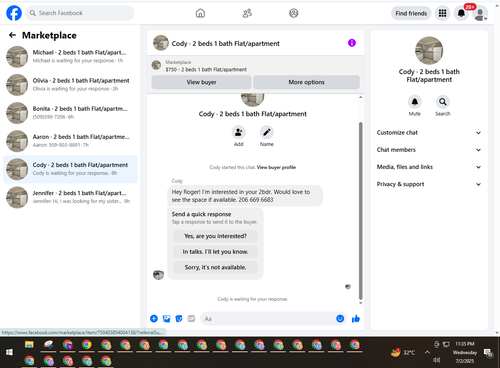Screen dimensions: 500x368
Task: Open Olivia's apartment conversation
Action: coord(70,85)
